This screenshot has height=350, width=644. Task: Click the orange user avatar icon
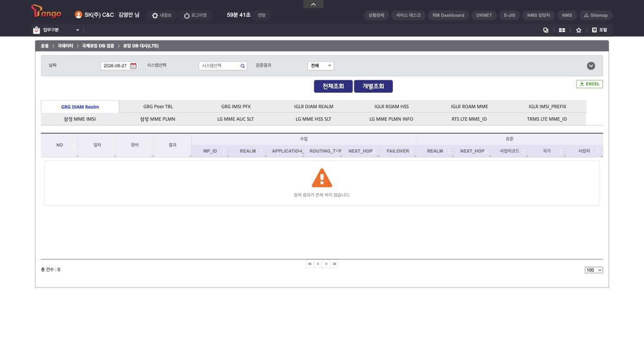click(x=78, y=15)
